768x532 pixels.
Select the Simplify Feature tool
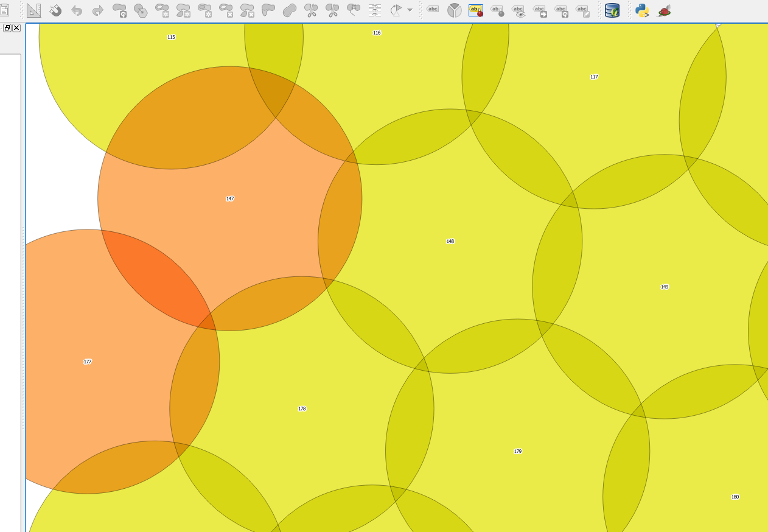coord(141,10)
